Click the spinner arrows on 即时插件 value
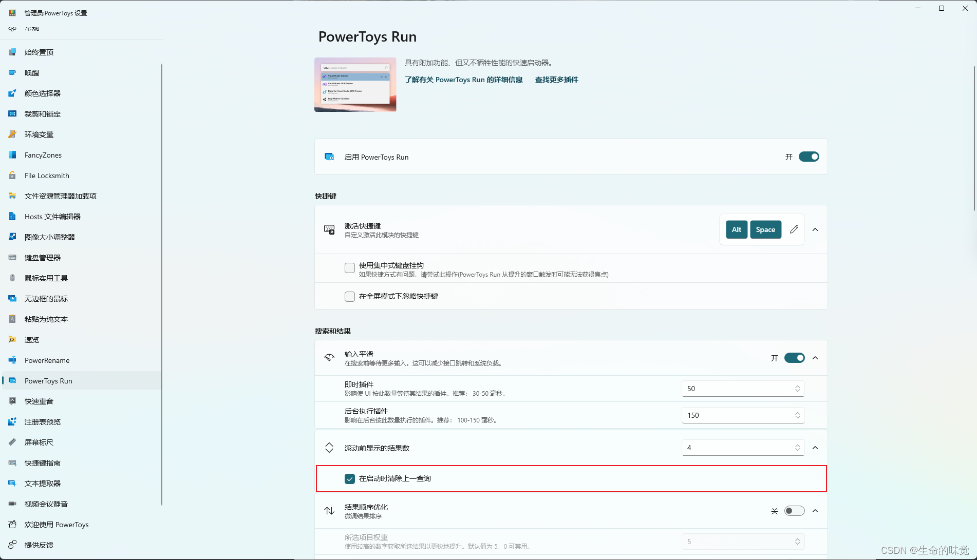Image resolution: width=977 pixels, height=560 pixels. click(x=798, y=389)
